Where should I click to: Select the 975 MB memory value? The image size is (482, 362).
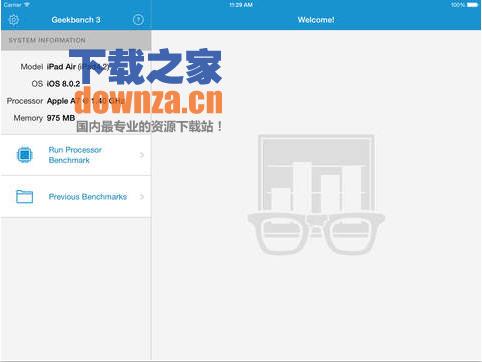(x=61, y=118)
